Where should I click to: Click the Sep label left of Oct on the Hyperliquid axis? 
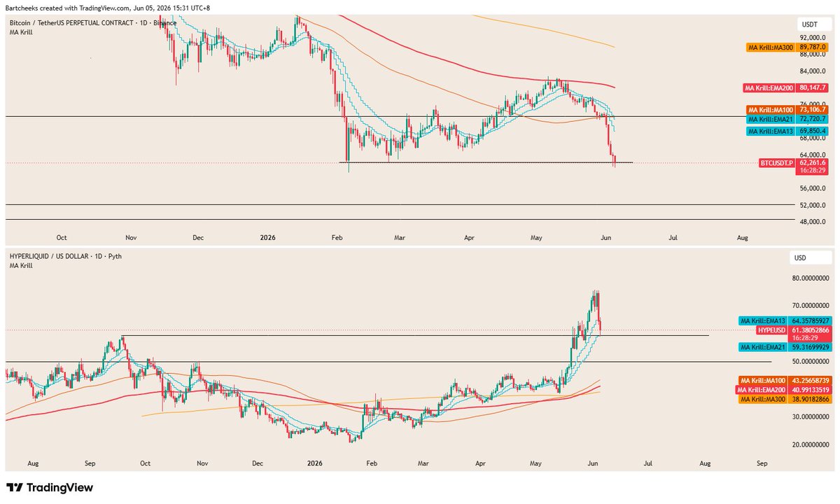(90, 463)
